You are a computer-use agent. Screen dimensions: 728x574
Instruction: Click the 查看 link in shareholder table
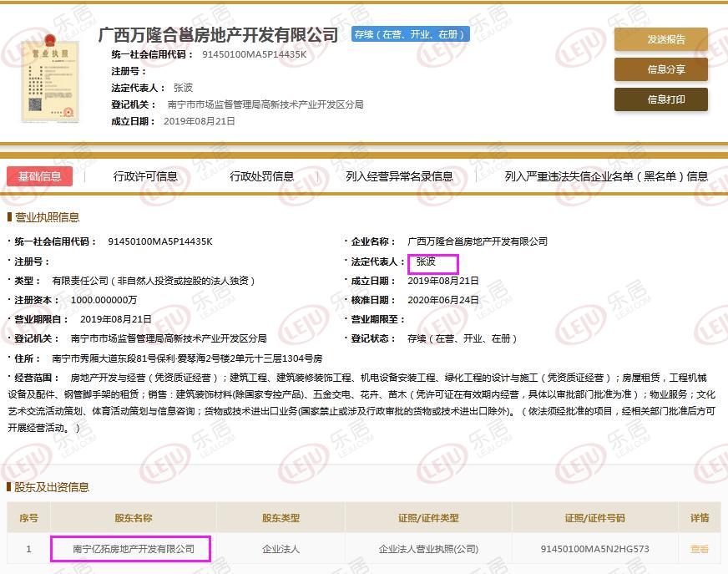[x=699, y=549]
